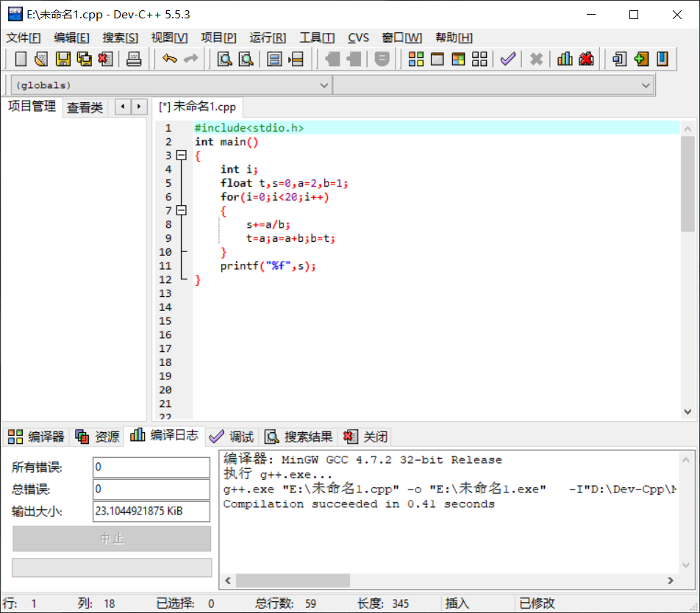Click the blue bookmark toolbar icon
The width and height of the screenshot is (700, 613).
coord(662,59)
